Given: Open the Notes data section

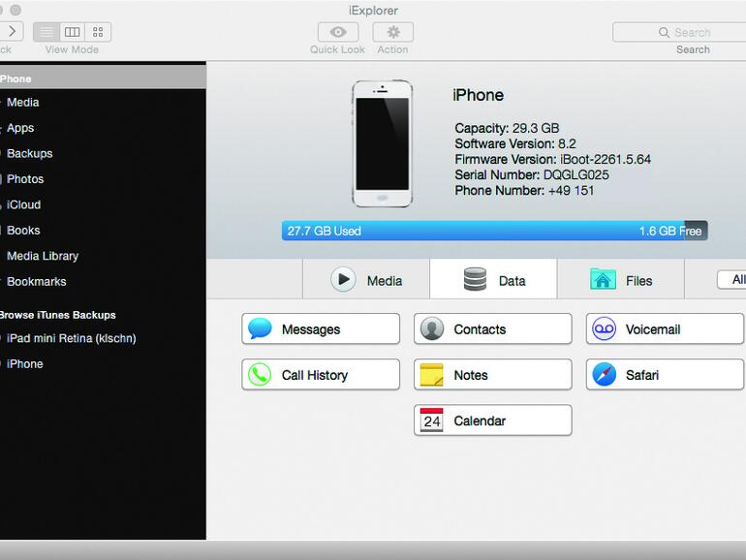Looking at the screenshot, I should pos(493,374).
